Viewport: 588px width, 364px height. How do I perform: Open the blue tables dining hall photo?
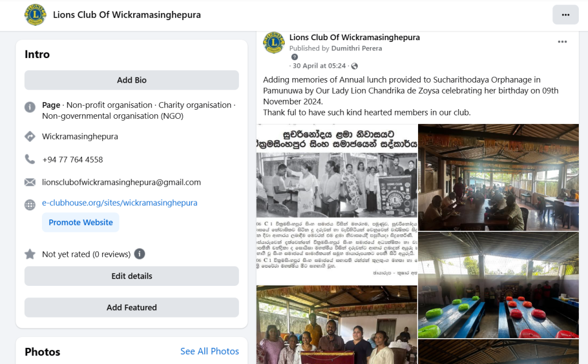pyautogui.click(x=498, y=285)
